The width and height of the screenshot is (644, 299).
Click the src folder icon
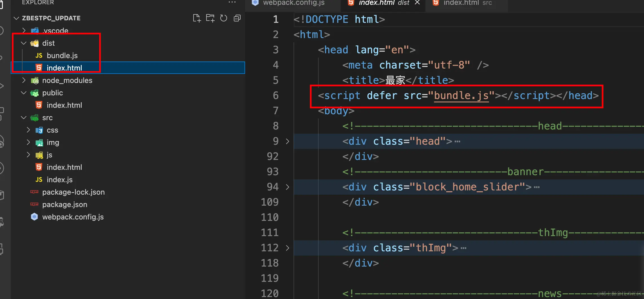click(x=35, y=118)
